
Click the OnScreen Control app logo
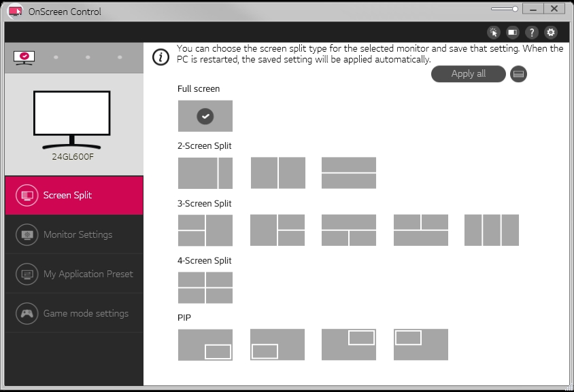coord(15,12)
